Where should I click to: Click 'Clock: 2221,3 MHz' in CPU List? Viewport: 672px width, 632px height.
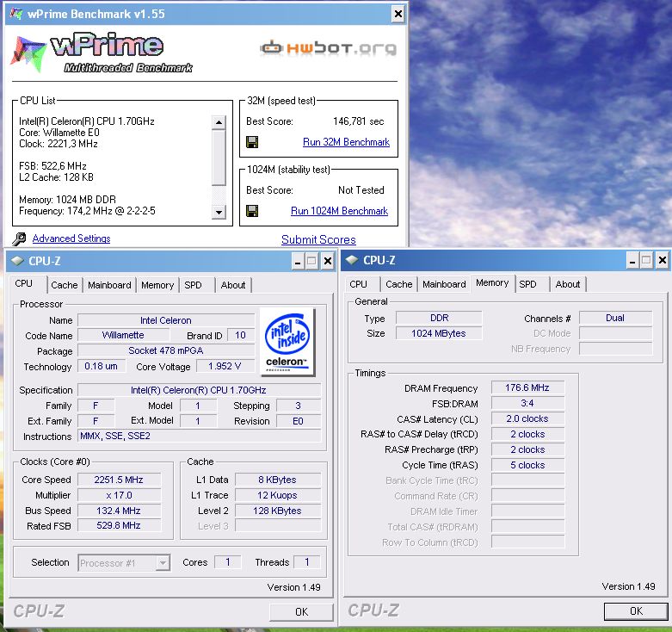click(x=59, y=144)
